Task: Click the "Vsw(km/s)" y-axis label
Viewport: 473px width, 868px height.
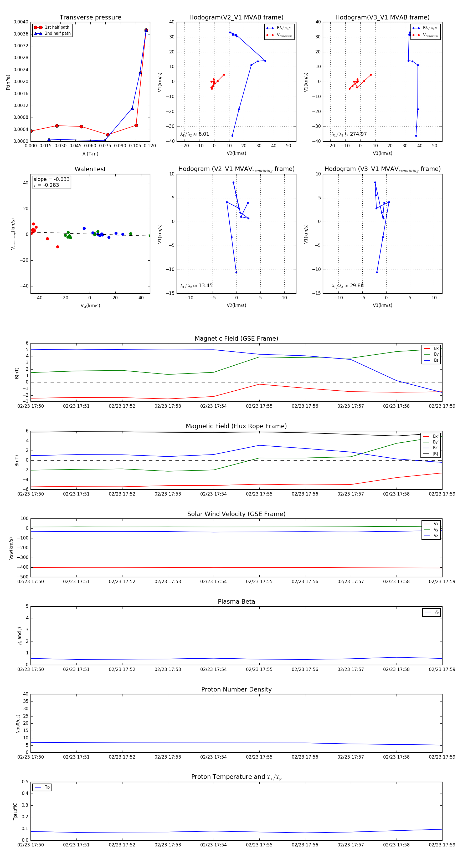Action: point(11,548)
